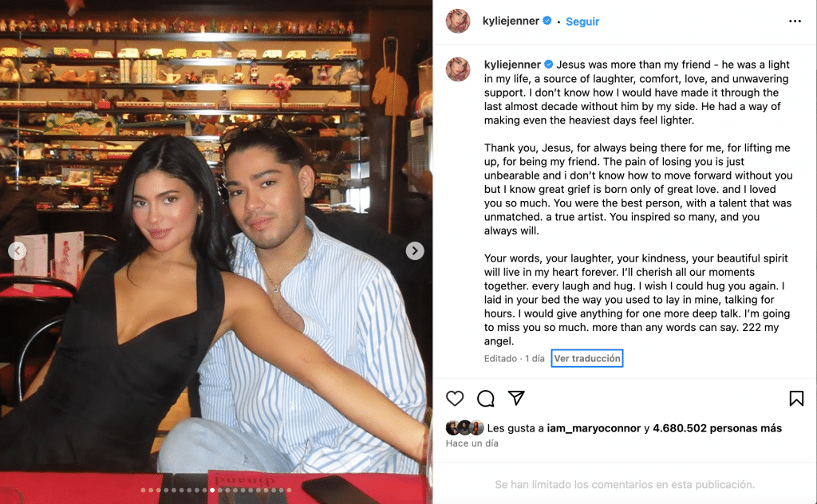Save the post with the bookmark icon
817x504 pixels.
(x=796, y=398)
